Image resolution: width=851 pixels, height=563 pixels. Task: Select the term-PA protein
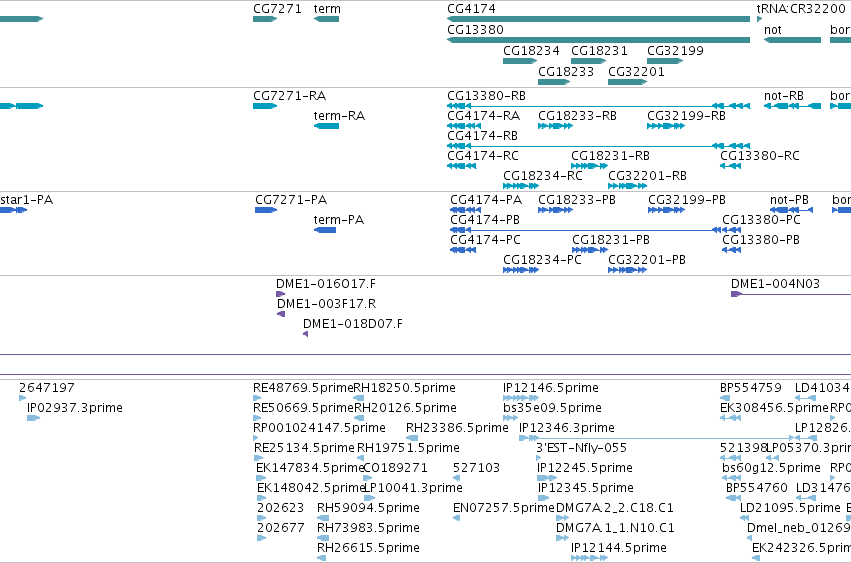tap(325, 230)
